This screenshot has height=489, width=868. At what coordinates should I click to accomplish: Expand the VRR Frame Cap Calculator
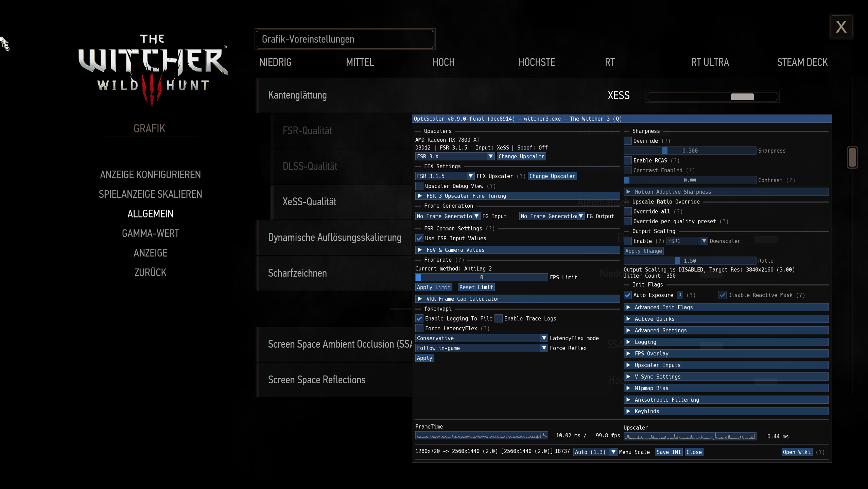(518, 299)
